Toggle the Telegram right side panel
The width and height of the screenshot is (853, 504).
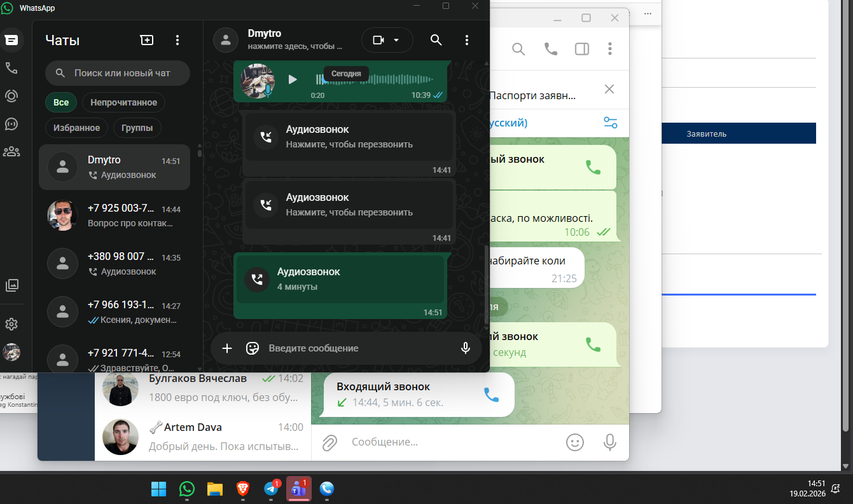coord(582,49)
